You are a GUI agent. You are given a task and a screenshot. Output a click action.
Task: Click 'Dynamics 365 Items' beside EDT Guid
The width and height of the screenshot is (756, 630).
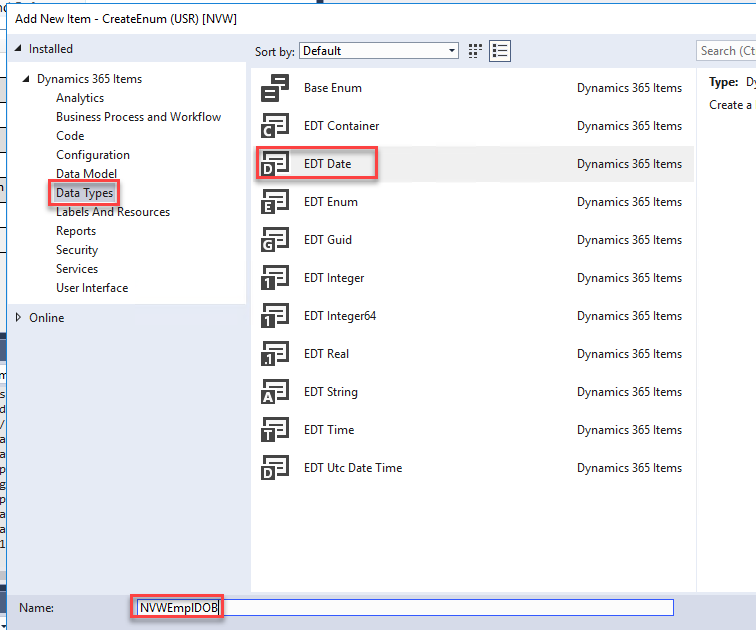point(629,240)
